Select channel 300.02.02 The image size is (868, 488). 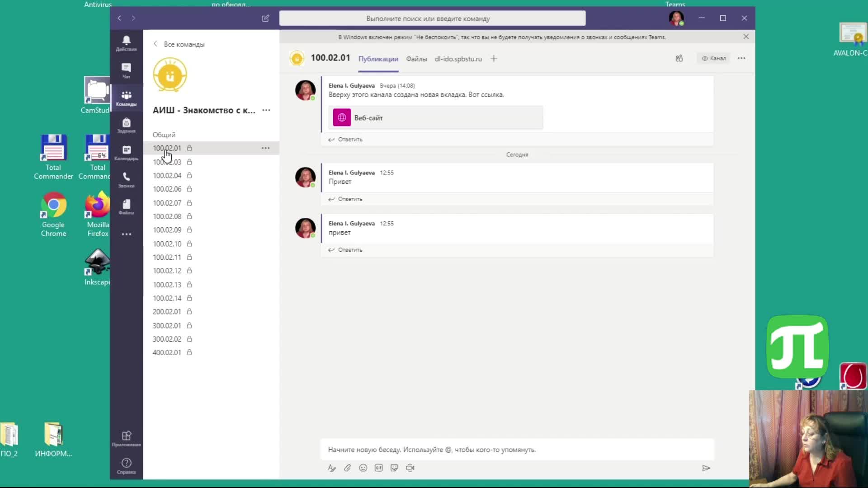(x=211, y=339)
